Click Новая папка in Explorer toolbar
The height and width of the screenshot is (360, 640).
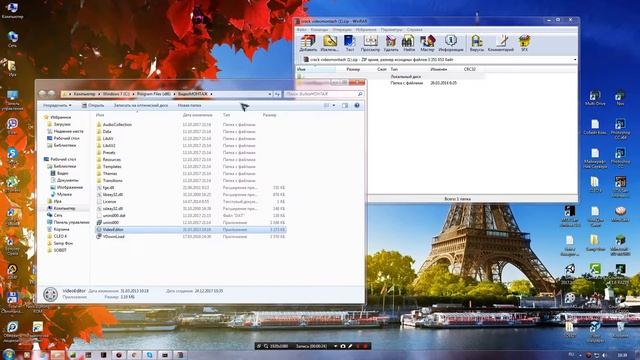coord(189,105)
